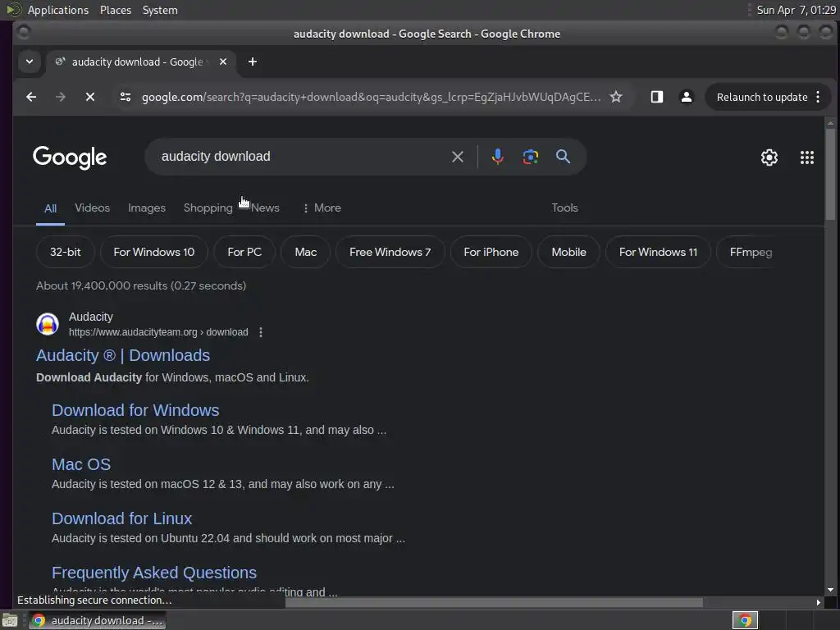Click the clock Sun Apr 7, 01:29

tap(796, 10)
